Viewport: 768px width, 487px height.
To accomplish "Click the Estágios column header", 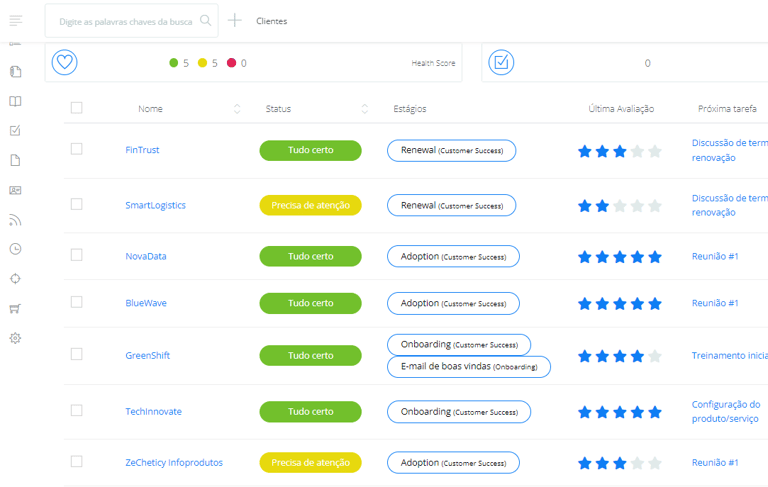I will (409, 109).
